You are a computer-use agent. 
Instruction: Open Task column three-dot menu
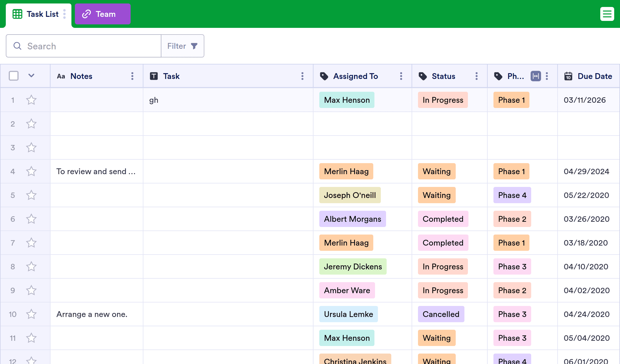point(302,76)
